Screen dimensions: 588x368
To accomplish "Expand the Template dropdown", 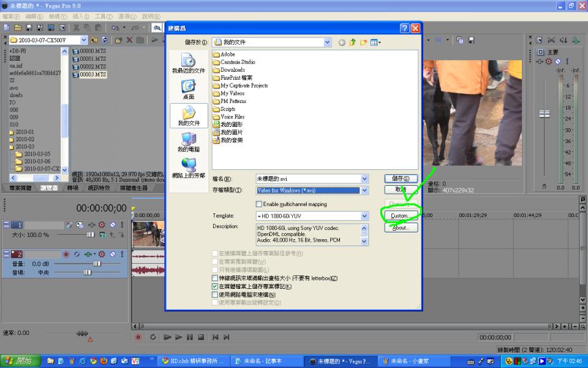I will point(364,216).
